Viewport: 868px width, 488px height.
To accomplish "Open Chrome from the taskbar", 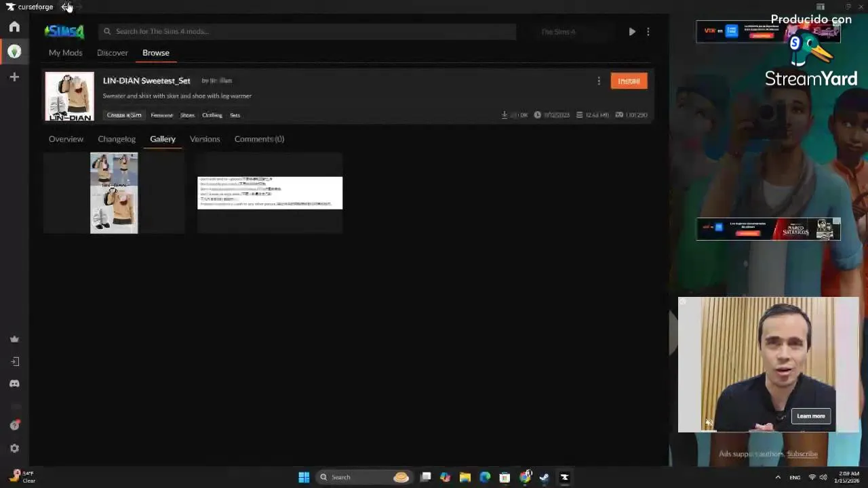I will click(525, 477).
